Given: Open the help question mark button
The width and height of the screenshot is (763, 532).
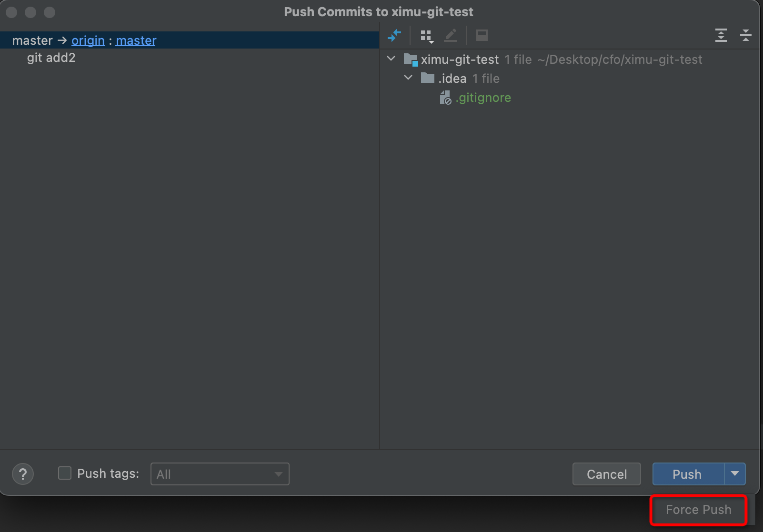Looking at the screenshot, I should pos(23,474).
